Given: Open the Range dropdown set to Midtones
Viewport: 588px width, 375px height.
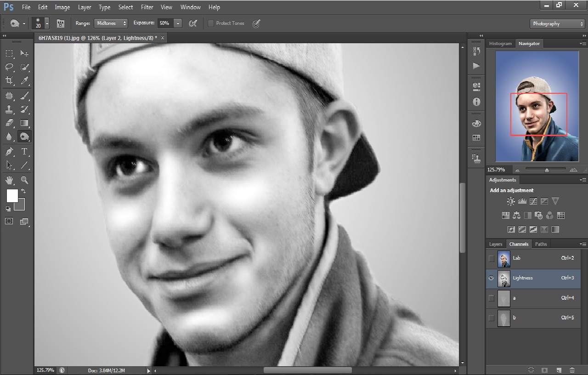Looking at the screenshot, I should coord(111,23).
